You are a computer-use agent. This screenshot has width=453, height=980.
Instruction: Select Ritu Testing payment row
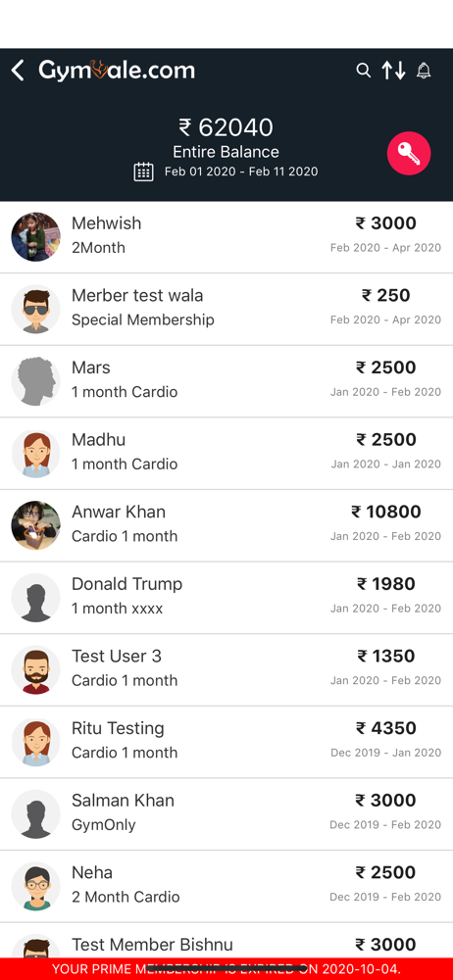[x=226, y=742]
